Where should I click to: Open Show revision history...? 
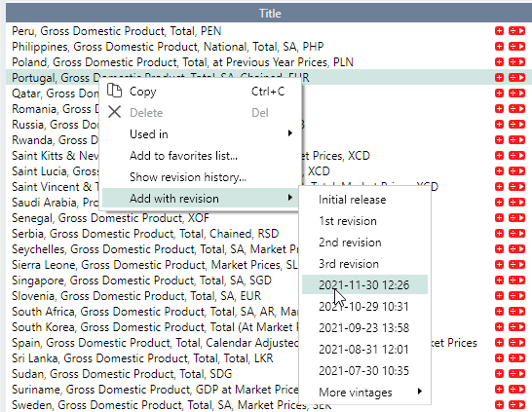coord(188,177)
